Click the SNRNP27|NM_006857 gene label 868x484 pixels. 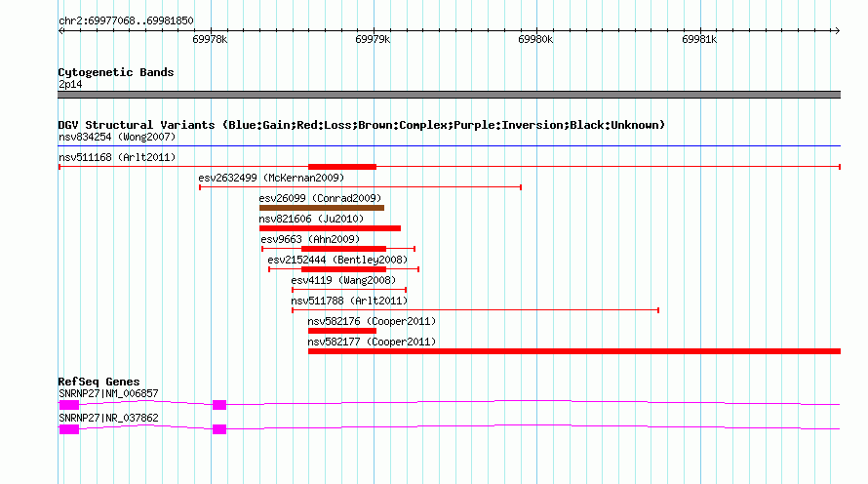pyautogui.click(x=108, y=393)
